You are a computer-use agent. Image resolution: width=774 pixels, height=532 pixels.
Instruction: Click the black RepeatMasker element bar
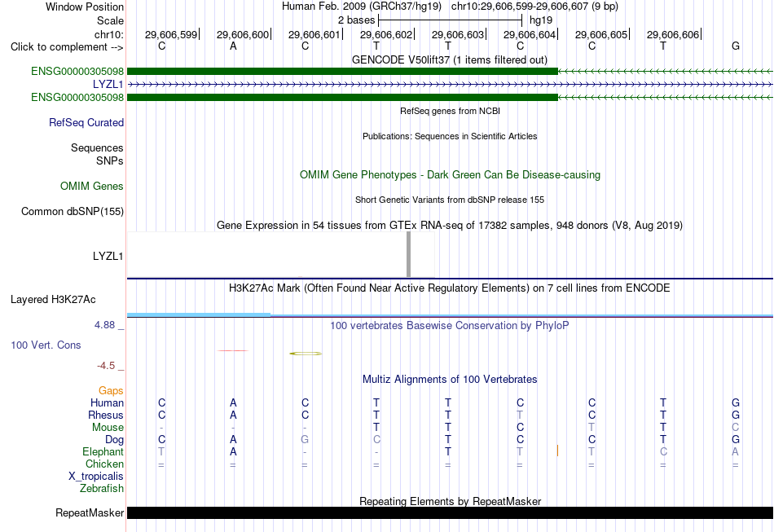[x=450, y=512]
